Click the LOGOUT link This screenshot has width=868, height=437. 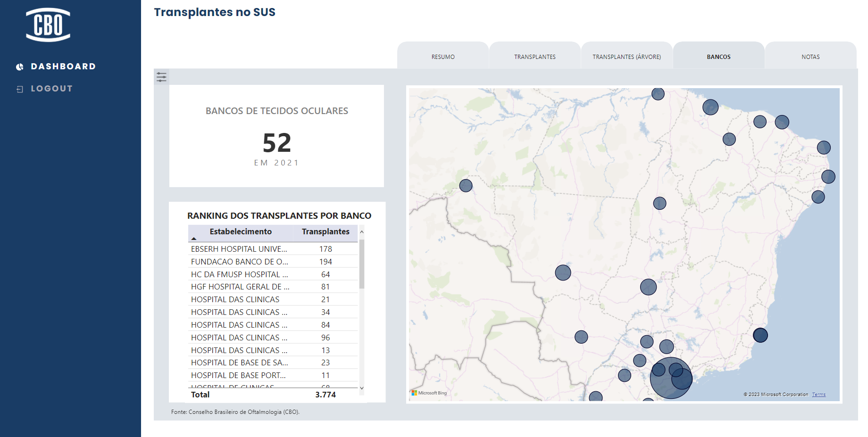click(x=52, y=89)
